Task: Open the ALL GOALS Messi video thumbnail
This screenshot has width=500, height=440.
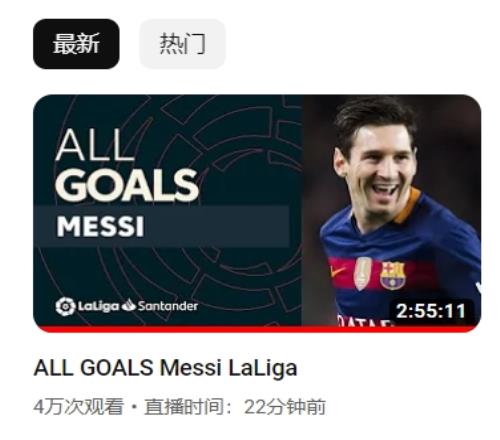Action: click(257, 213)
